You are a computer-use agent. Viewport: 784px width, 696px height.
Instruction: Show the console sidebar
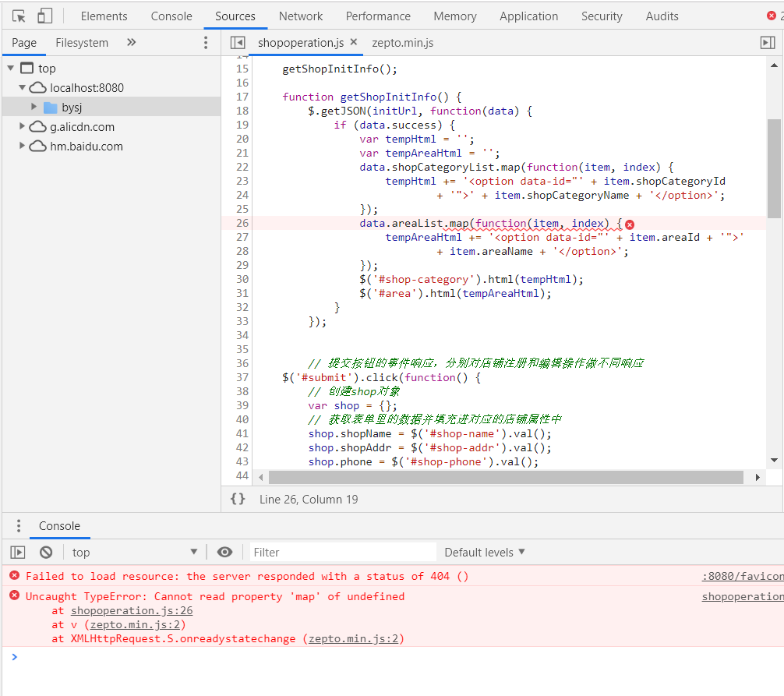pos(18,552)
